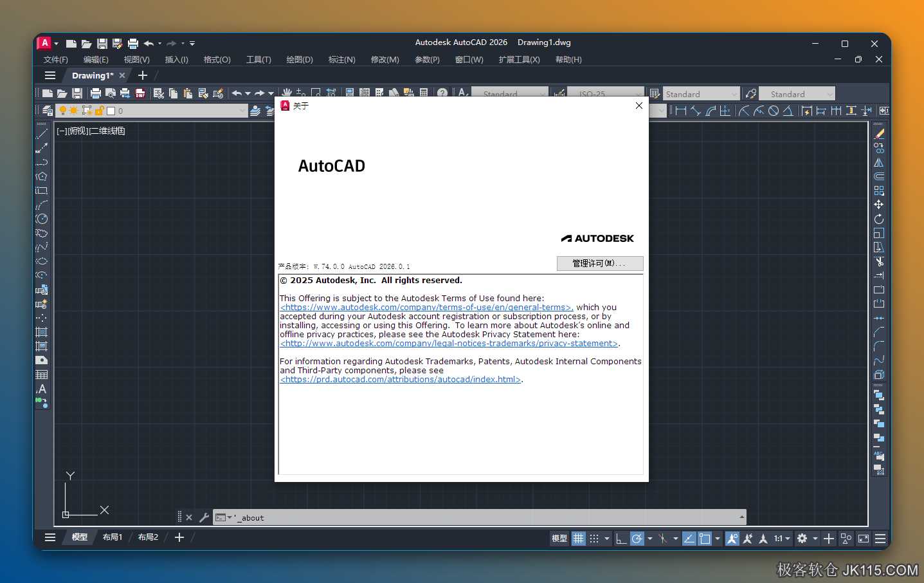
Task: Click the Customize wrench icon in command line
Action: coord(204,517)
